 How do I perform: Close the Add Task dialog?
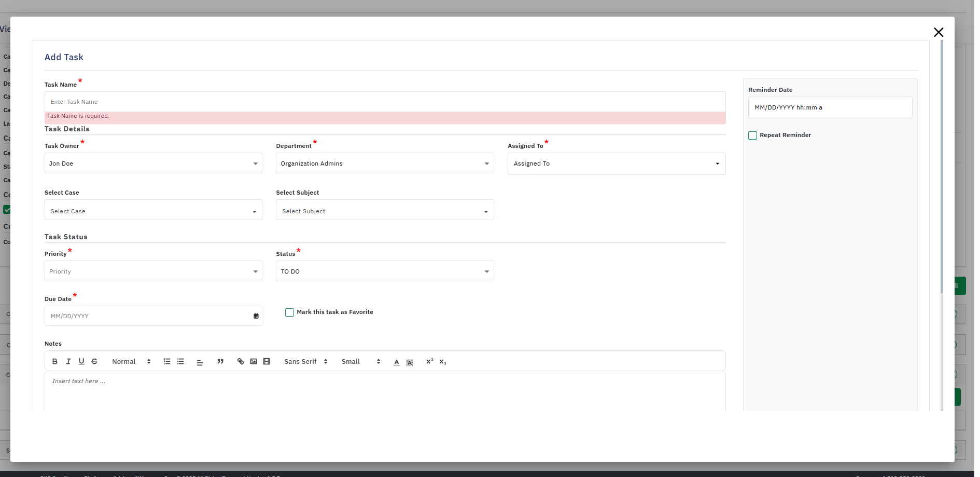(x=938, y=33)
